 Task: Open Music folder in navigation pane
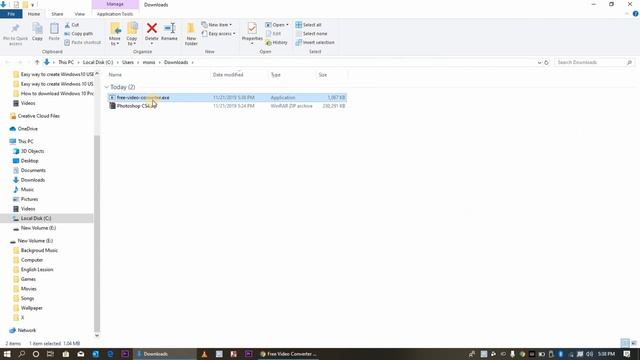[x=27, y=189]
